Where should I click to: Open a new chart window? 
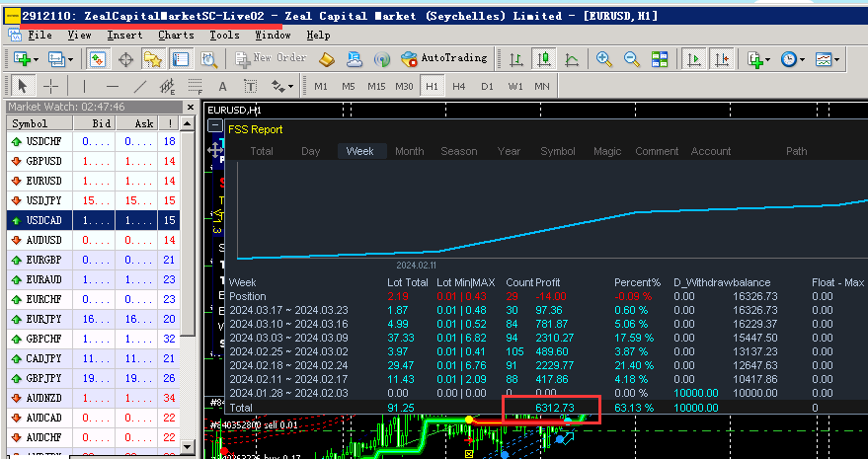coord(22,58)
